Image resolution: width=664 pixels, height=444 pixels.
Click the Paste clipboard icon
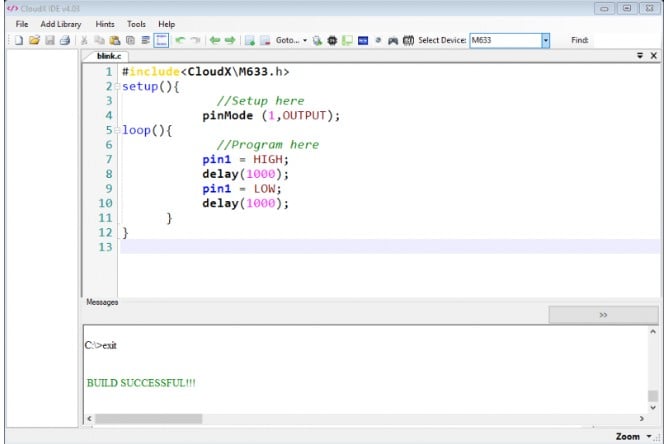(115, 41)
